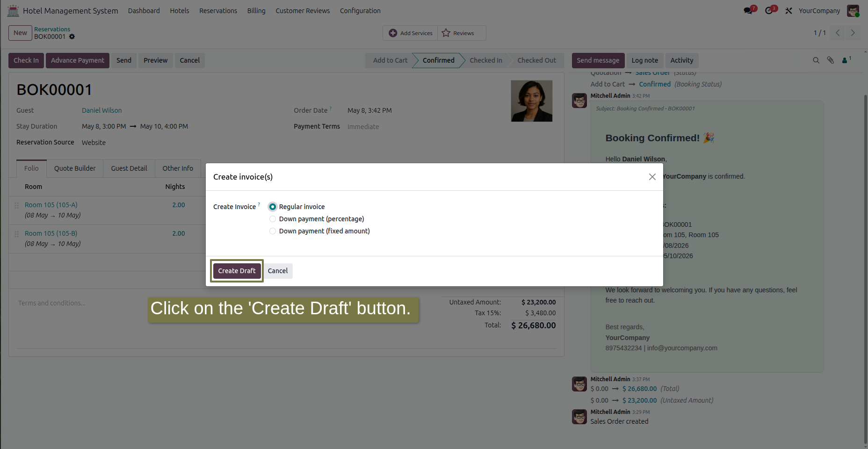Image resolution: width=868 pixels, height=449 pixels.
Task: Go to the next record arrow
Action: pos(853,33)
